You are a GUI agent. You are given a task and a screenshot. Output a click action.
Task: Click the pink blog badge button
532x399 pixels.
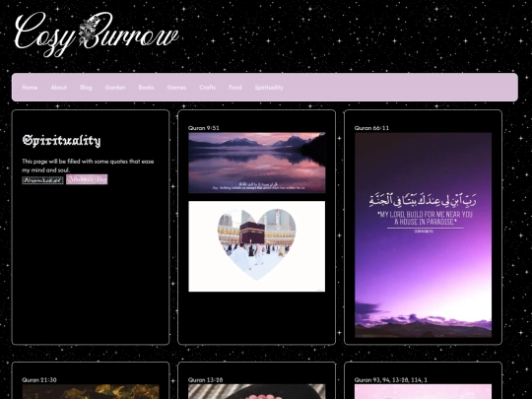point(87,179)
